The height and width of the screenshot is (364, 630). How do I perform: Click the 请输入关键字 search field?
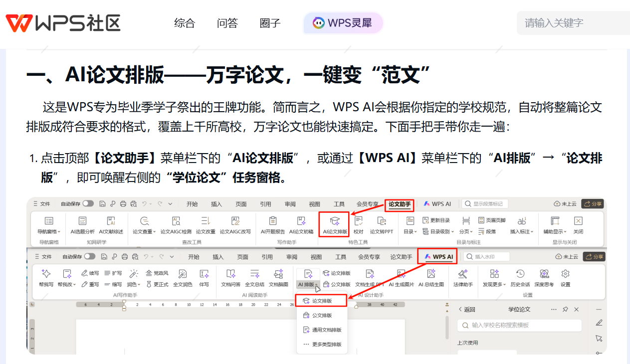pyautogui.click(x=573, y=23)
